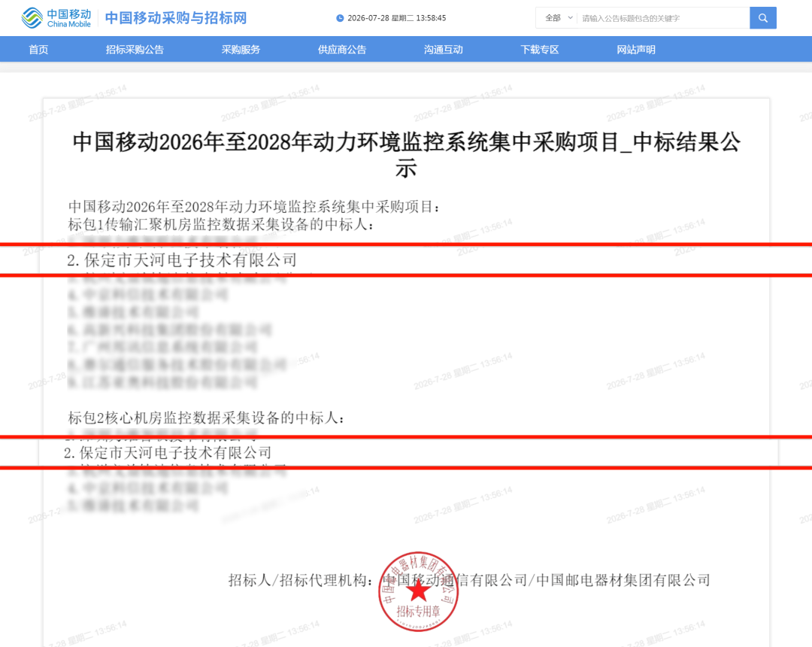Click the line 标包2核心机房监控数据采集设备的中标人
The height and width of the screenshot is (647, 812).
click(x=207, y=418)
